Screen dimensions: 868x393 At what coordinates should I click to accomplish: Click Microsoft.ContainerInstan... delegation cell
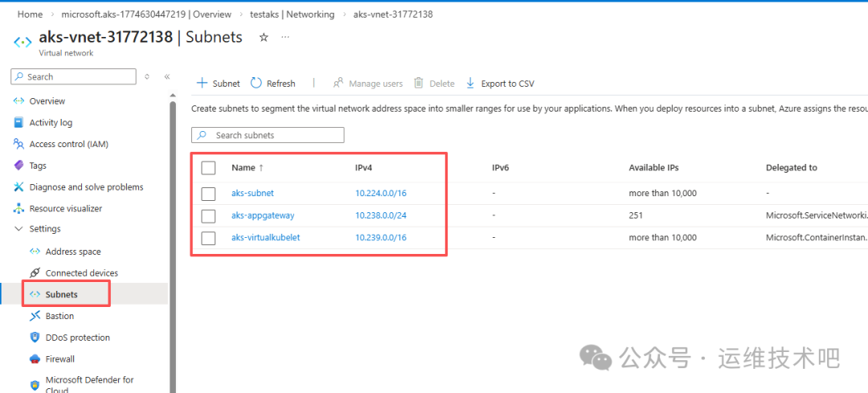817,238
